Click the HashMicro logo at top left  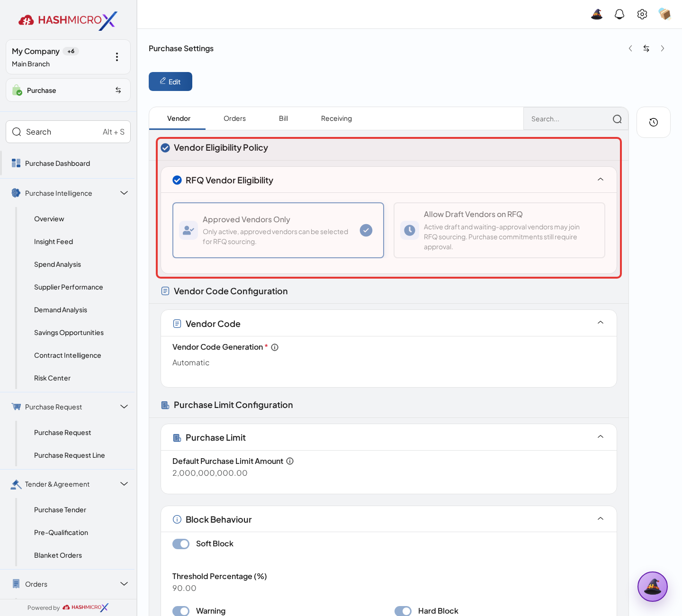coord(68,20)
